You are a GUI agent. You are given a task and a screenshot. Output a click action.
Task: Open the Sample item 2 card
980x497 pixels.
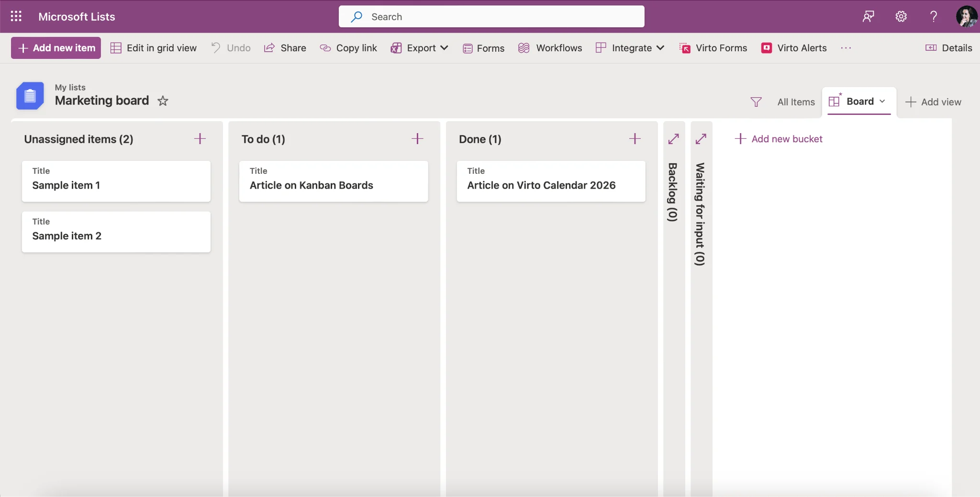(x=116, y=232)
